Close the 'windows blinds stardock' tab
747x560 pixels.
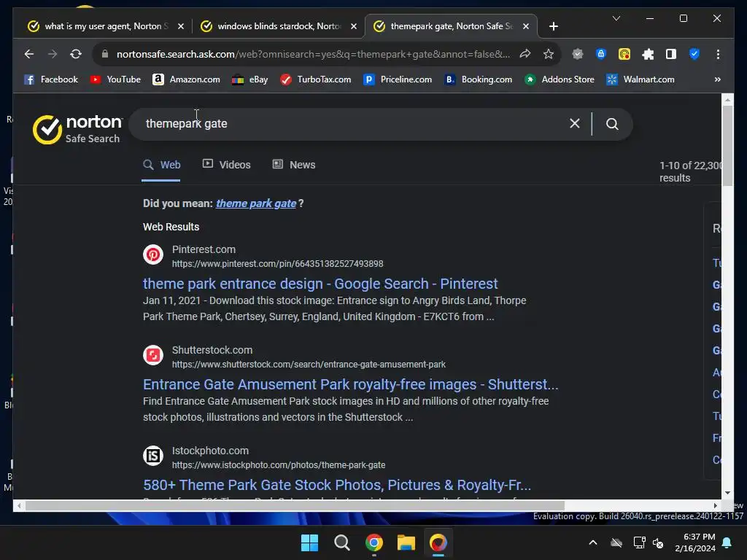pos(354,26)
